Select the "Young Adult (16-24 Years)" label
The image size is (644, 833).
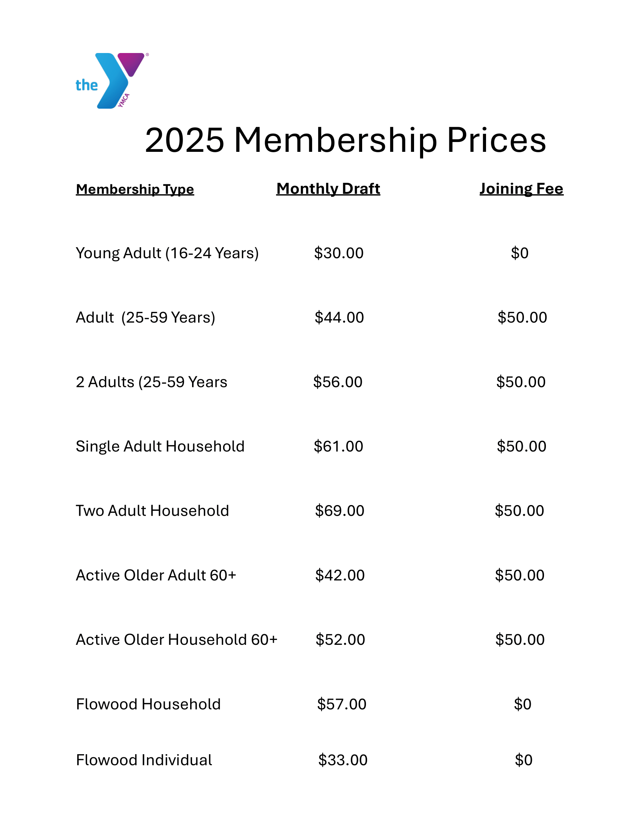click(167, 253)
